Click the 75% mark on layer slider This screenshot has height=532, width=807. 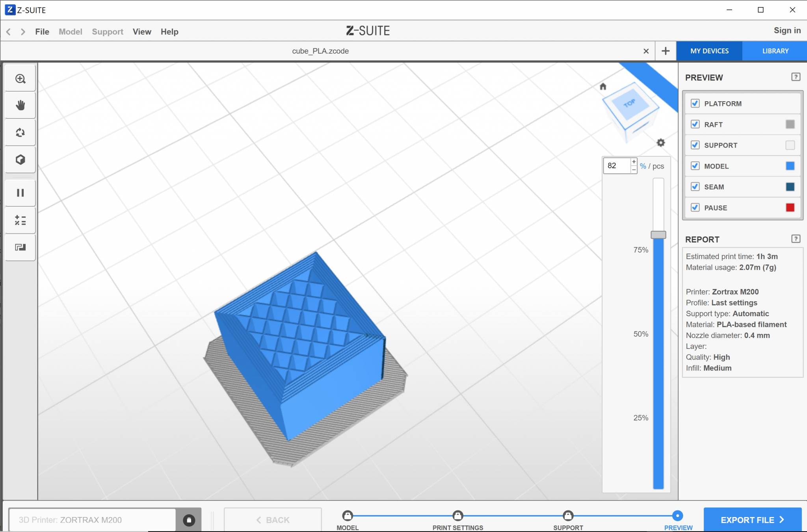[641, 250]
